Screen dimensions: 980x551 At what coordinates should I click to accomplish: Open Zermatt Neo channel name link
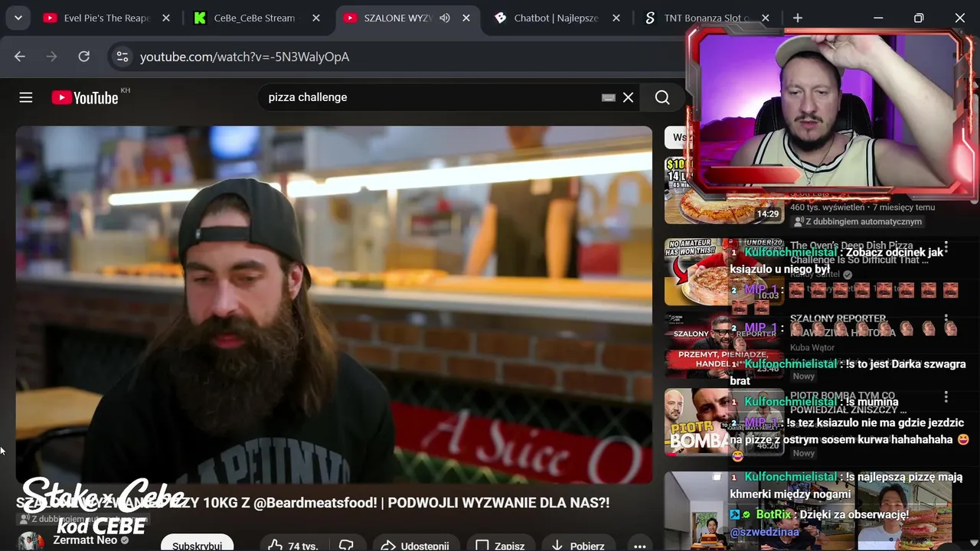point(85,540)
